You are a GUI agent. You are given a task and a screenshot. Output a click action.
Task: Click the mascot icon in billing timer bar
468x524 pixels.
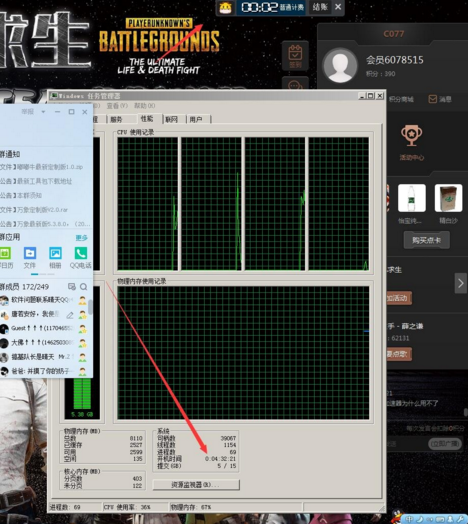[x=226, y=7]
